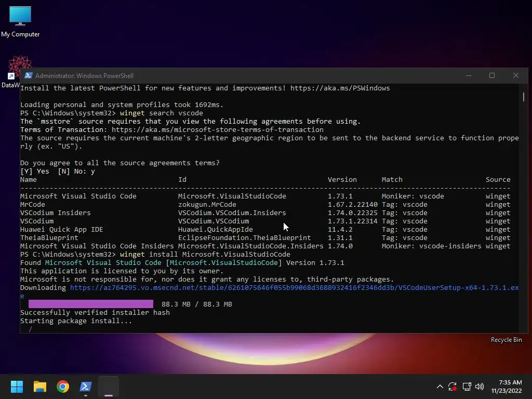Open the My Computer desktop icon

(20, 21)
